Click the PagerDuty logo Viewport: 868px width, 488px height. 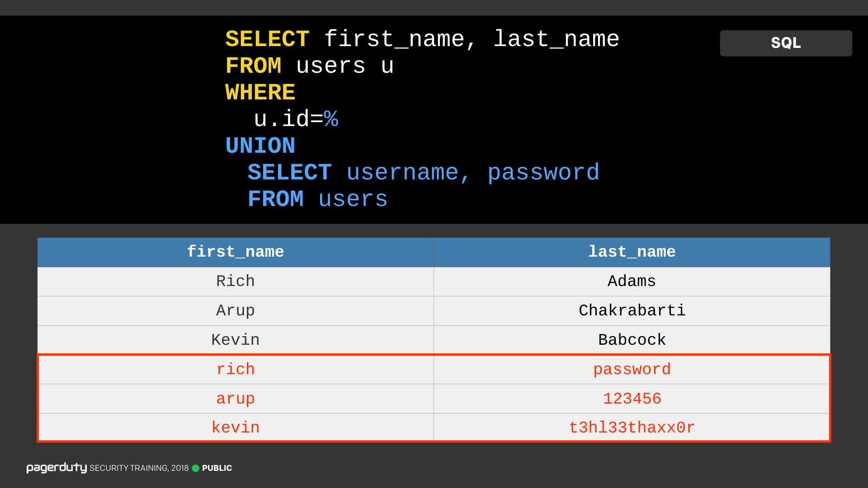tap(57, 468)
